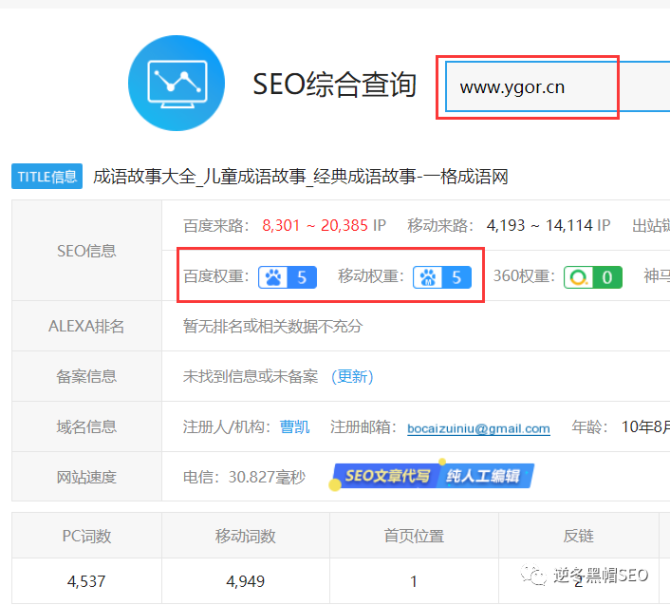Click the homepage position value 1

coord(414,581)
